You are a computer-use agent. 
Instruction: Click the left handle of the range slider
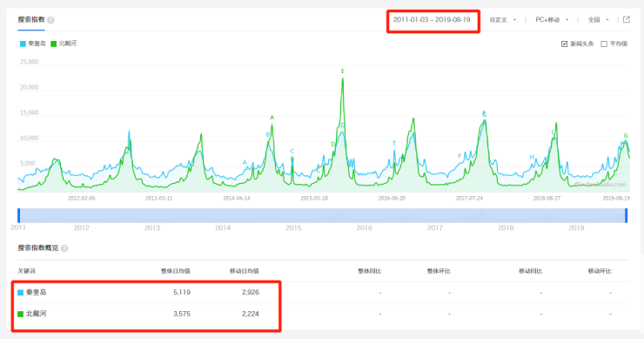click(x=19, y=215)
